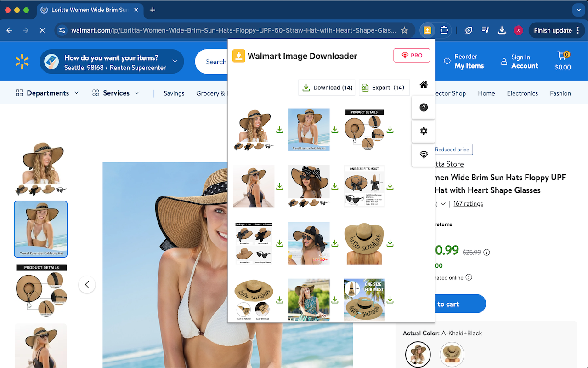Stop loading the page

pos(42,30)
